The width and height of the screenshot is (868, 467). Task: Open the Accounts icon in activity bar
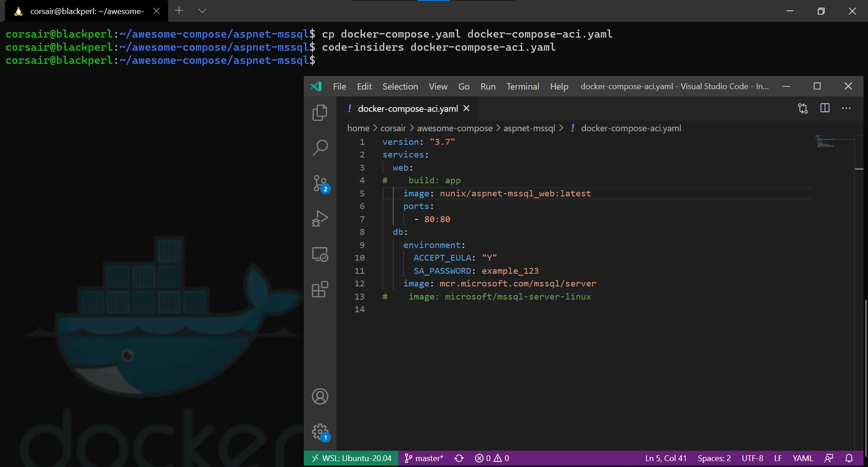point(320,397)
